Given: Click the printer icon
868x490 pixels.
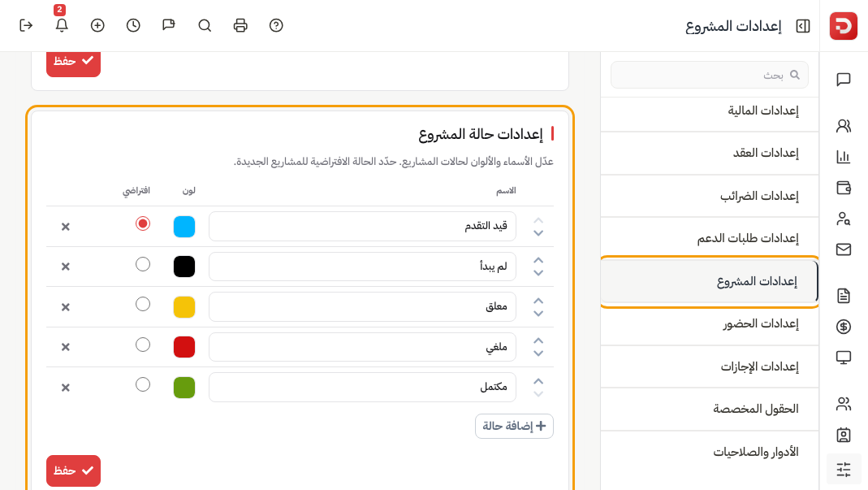Looking at the screenshot, I should click(240, 25).
